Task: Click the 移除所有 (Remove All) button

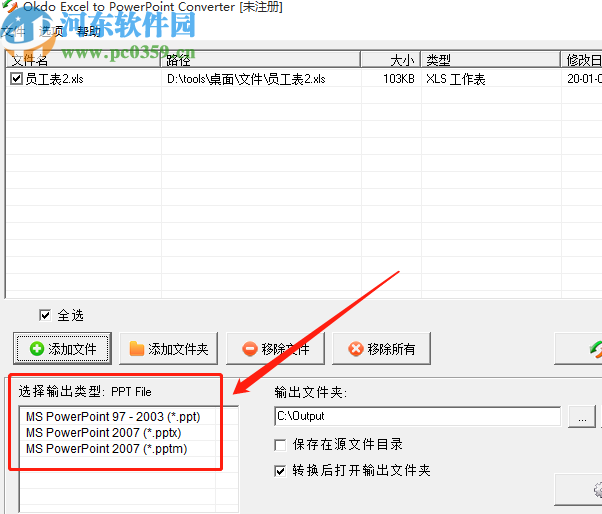Action: 381,349
